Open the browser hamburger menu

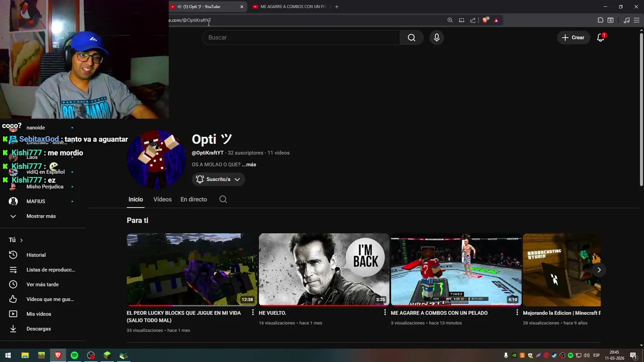[637, 20]
